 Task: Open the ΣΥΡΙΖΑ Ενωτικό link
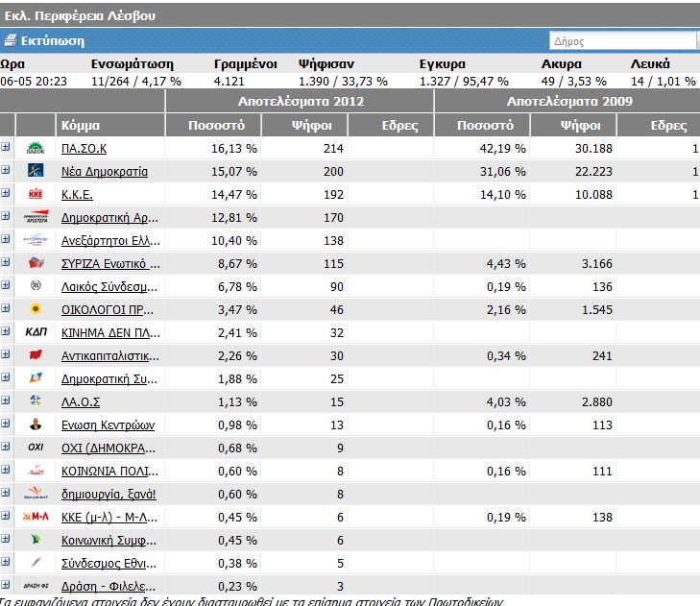pyautogui.click(x=110, y=264)
